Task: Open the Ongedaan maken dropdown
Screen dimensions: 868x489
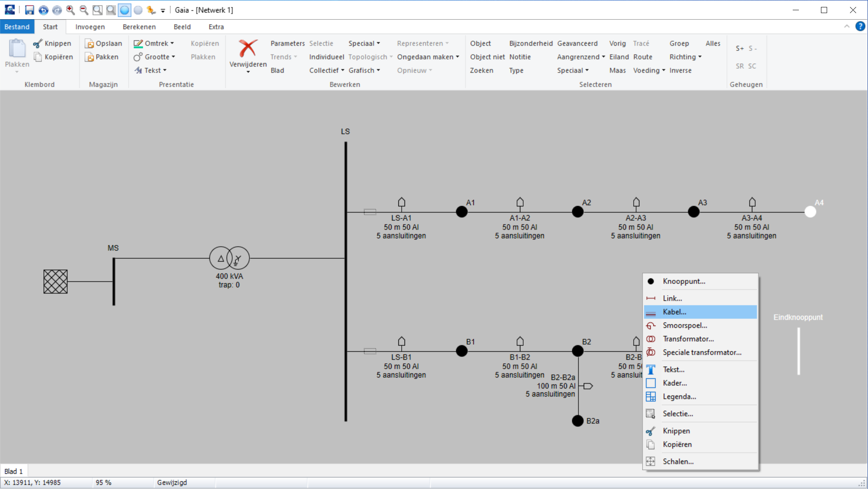Action: [457, 57]
